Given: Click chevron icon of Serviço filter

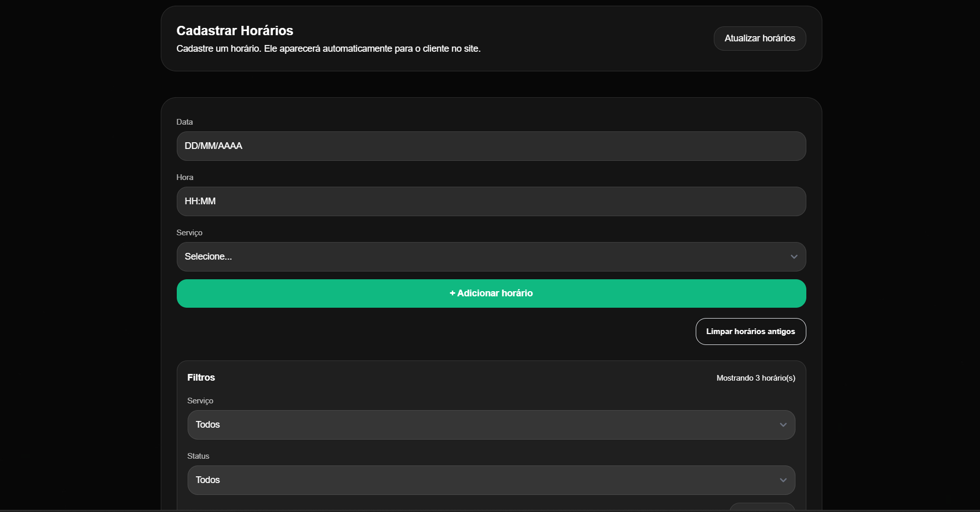Looking at the screenshot, I should (x=783, y=425).
